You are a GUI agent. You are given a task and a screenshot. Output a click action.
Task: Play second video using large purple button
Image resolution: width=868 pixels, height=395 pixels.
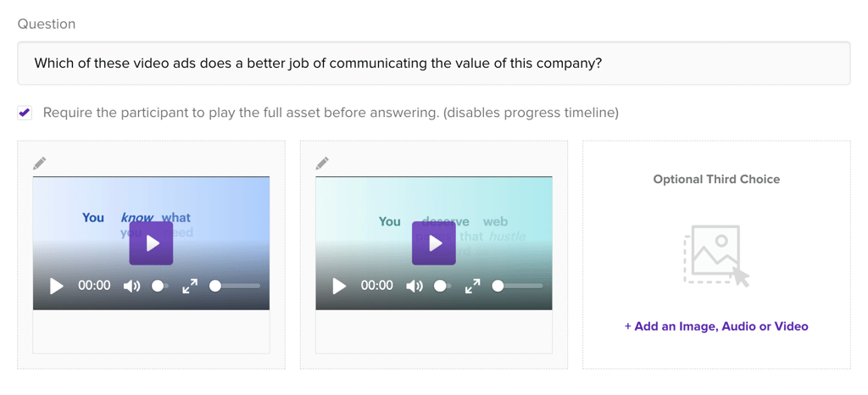[x=434, y=243]
